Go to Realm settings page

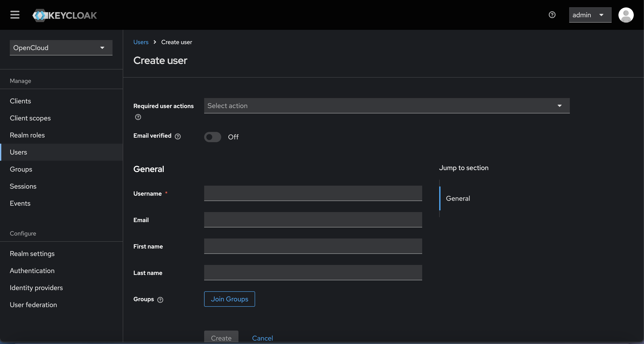[x=32, y=253]
